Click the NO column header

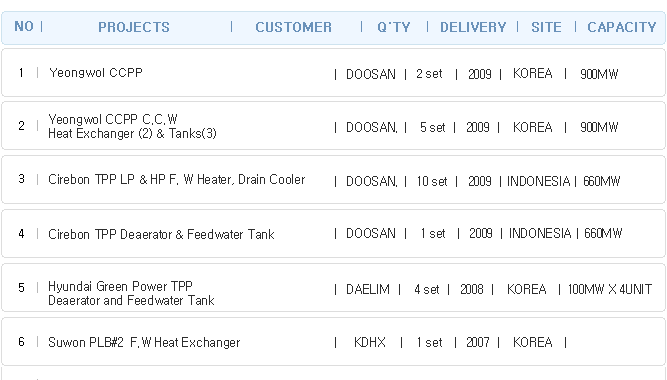[x=24, y=26]
